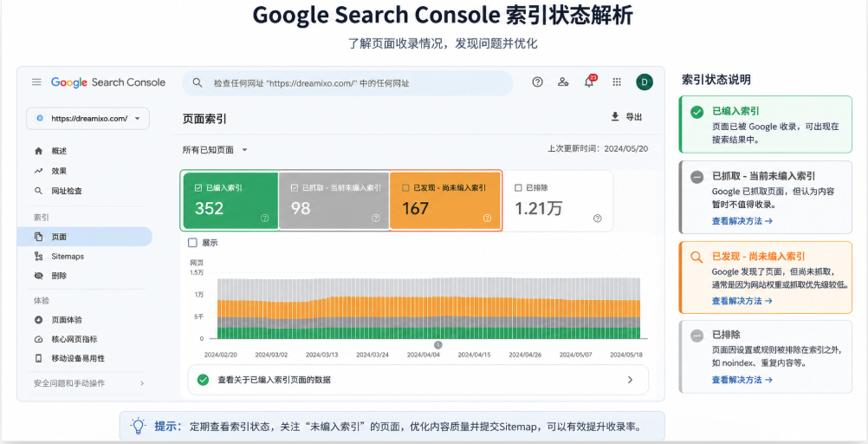
Task: Click the phone icon beside 移动设备易用性
Action: point(38,358)
